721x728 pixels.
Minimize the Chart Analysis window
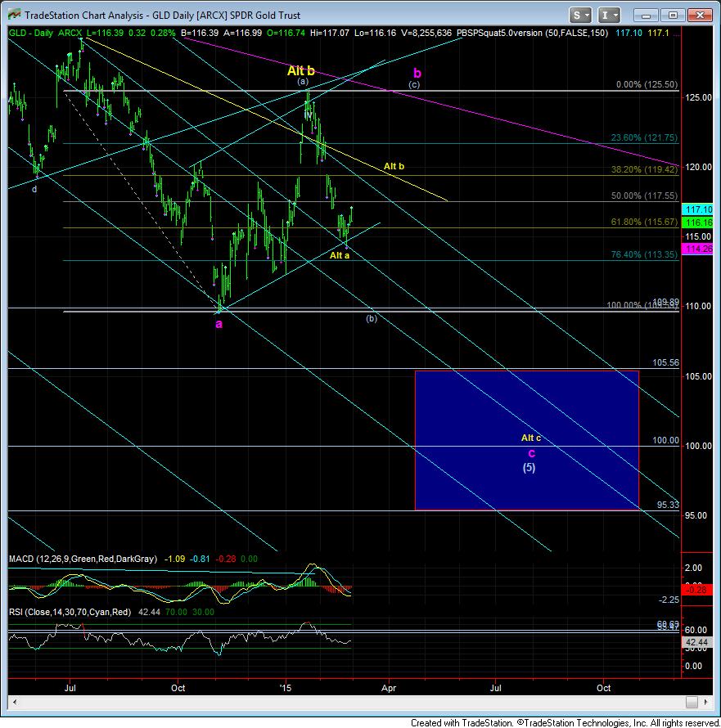647,16
